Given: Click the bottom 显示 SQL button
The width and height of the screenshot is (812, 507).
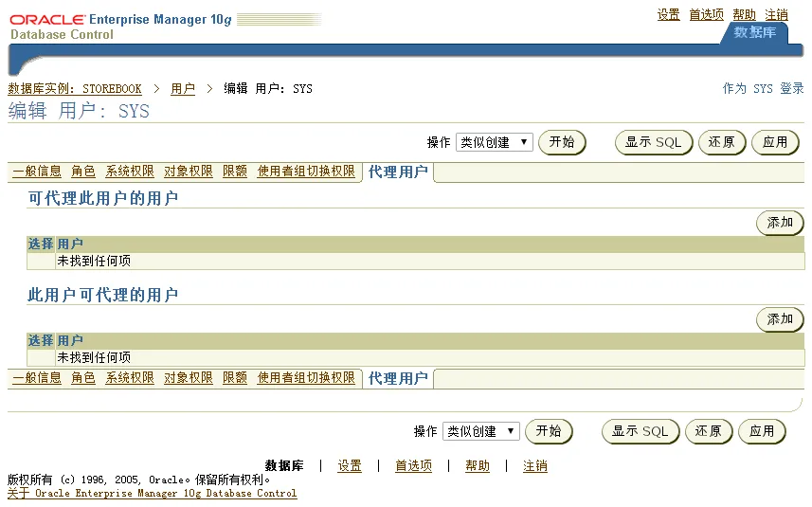Looking at the screenshot, I should click(x=641, y=431).
